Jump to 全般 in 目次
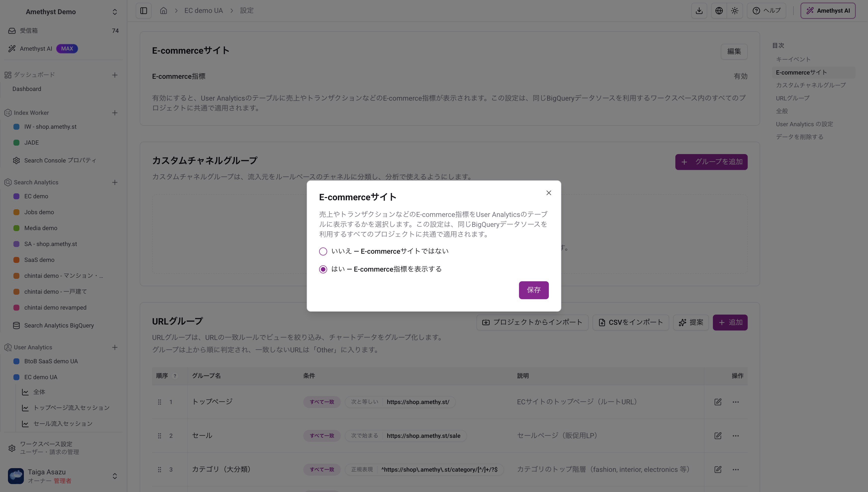The width and height of the screenshot is (868, 492). [x=781, y=111]
